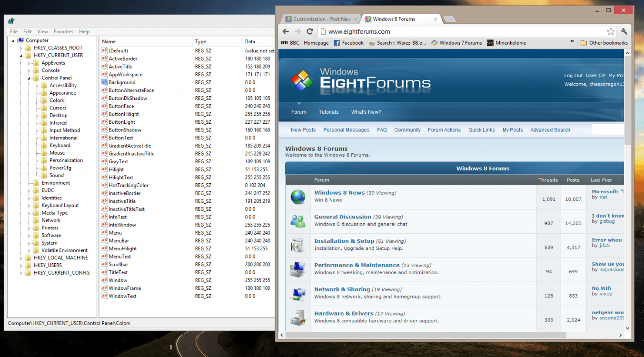Click the Windows 8 News globe icon
The height and width of the screenshot is (357, 644).
[x=298, y=197]
